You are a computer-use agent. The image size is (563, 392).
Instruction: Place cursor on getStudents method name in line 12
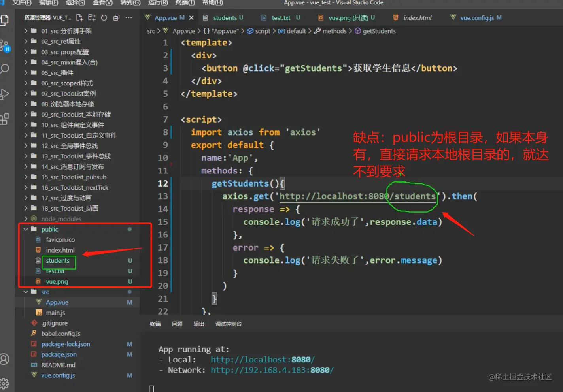click(240, 183)
